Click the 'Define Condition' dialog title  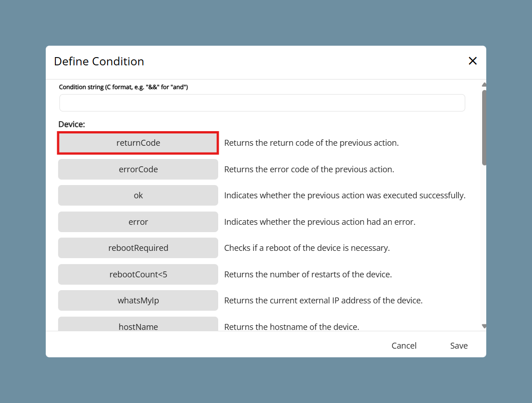[99, 61]
